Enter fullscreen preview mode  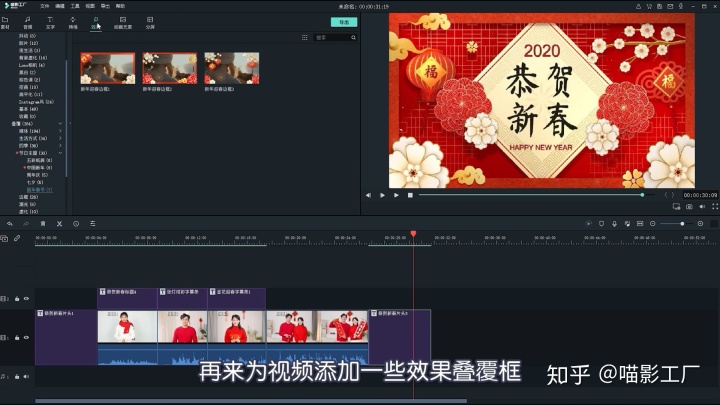point(715,207)
